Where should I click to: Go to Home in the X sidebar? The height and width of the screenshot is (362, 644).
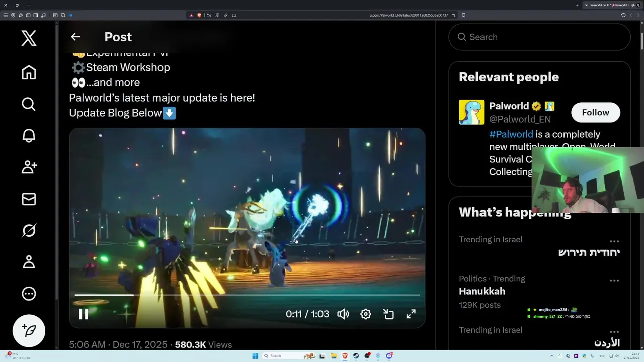[x=29, y=72]
